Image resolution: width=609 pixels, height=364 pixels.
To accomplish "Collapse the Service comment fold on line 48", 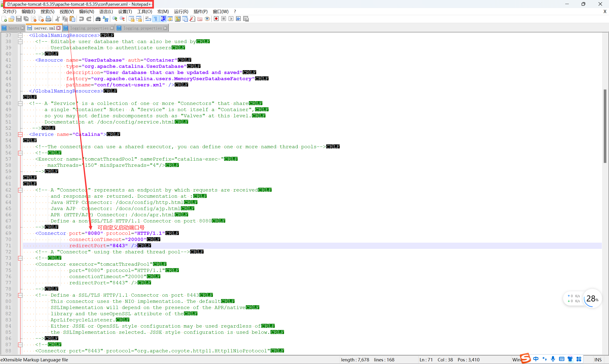I will [20, 103].
